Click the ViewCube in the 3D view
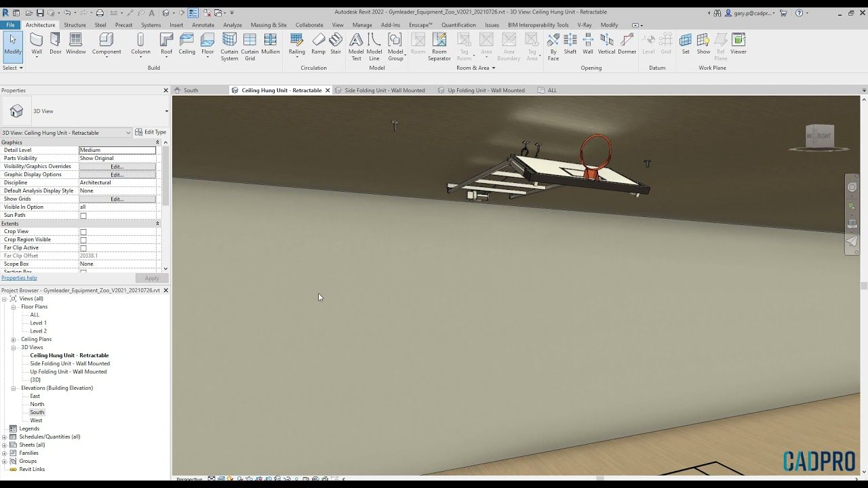The height and width of the screenshot is (488, 868). coord(819,136)
